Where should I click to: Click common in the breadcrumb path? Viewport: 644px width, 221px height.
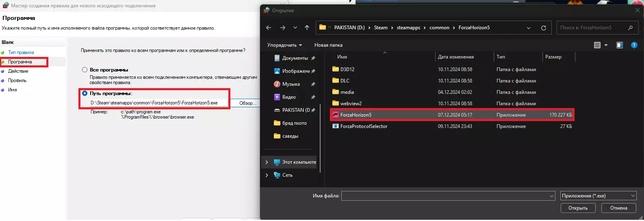click(x=439, y=28)
